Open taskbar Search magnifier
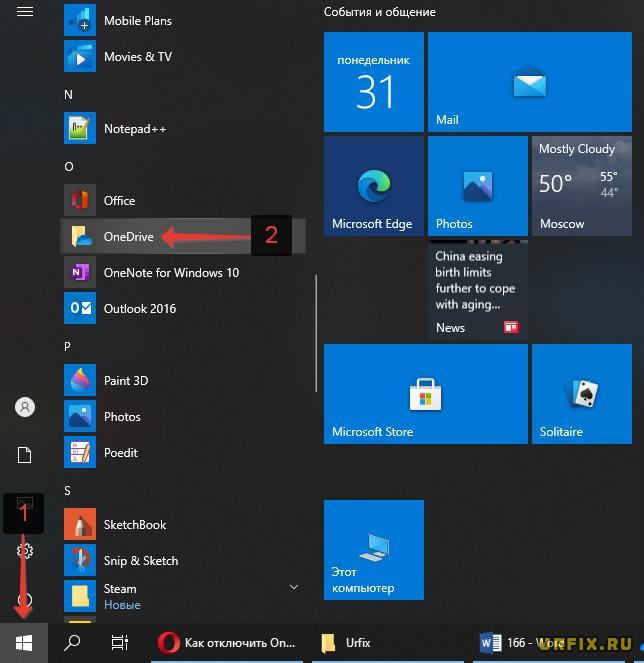The width and height of the screenshot is (644, 663). point(72,643)
